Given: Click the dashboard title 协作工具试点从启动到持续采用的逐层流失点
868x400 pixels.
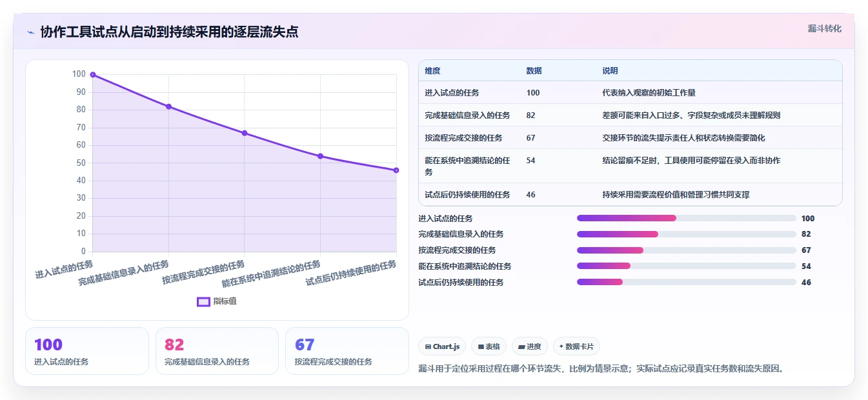Looking at the screenshot, I should [x=169, y=32].
